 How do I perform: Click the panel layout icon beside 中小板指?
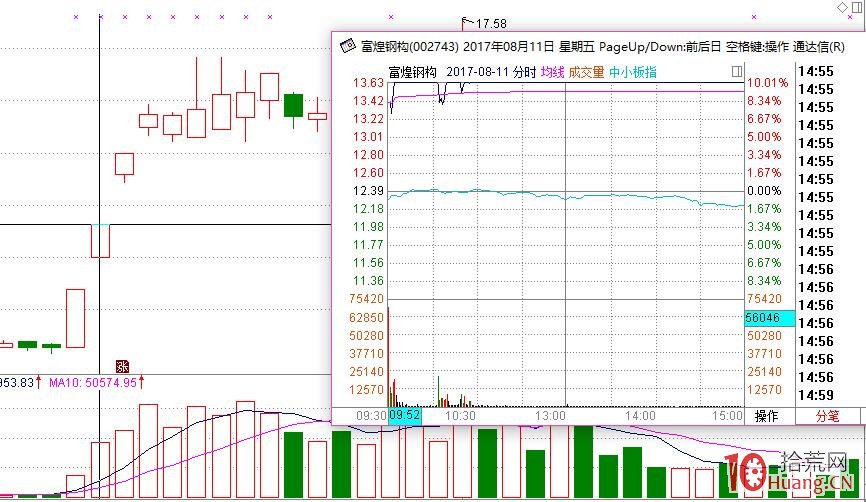pos(736,72)
